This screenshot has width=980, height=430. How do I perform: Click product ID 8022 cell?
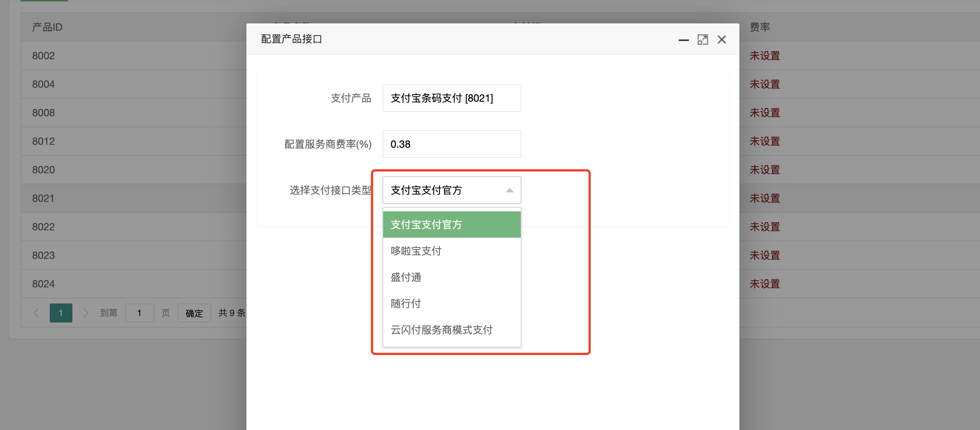click(x=44, y=227)
